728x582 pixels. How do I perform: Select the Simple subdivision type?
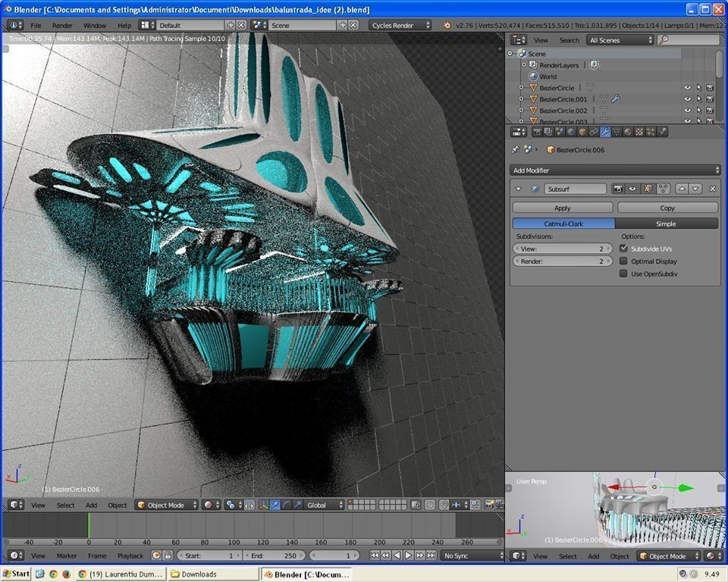point(667,224)
